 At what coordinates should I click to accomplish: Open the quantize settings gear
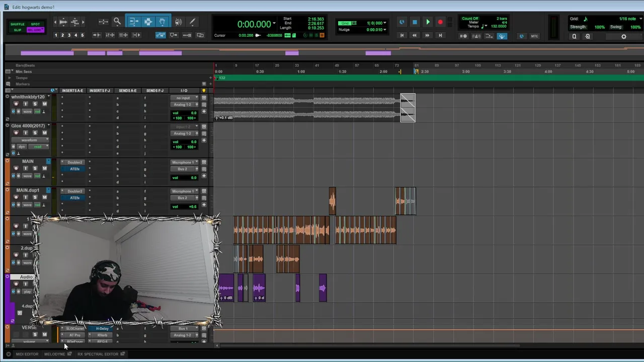tap(624, 36)
